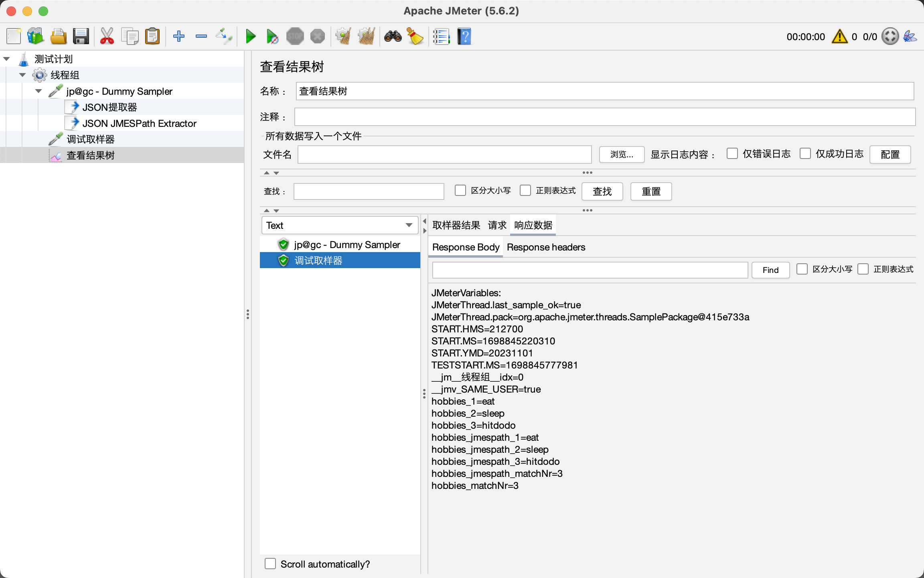
Task: Click the Paste clipboard icon
Action: click(x=152, y=37)
